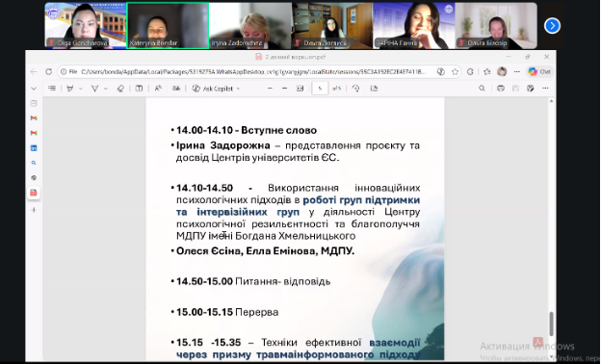Screen dimensions: 601x364
Task: Print the PDF document
Action: [501, 89]
